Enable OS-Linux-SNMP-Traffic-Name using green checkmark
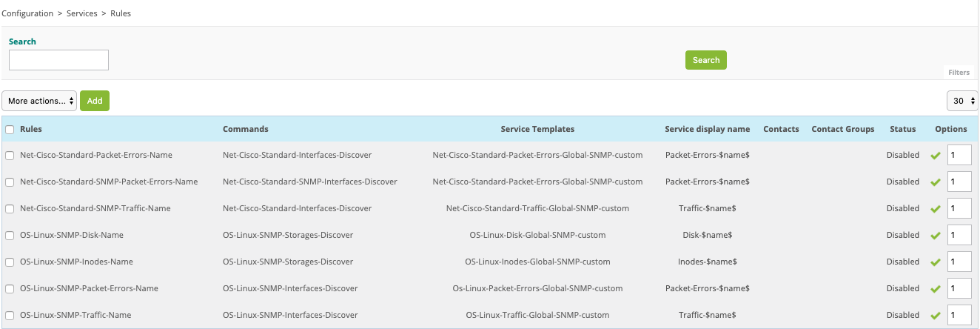 (936, 316)
